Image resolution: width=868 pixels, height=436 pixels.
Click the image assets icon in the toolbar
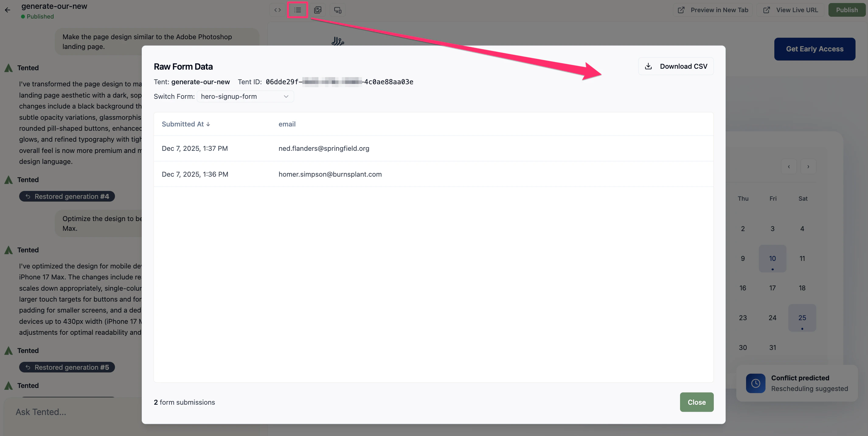318,10
